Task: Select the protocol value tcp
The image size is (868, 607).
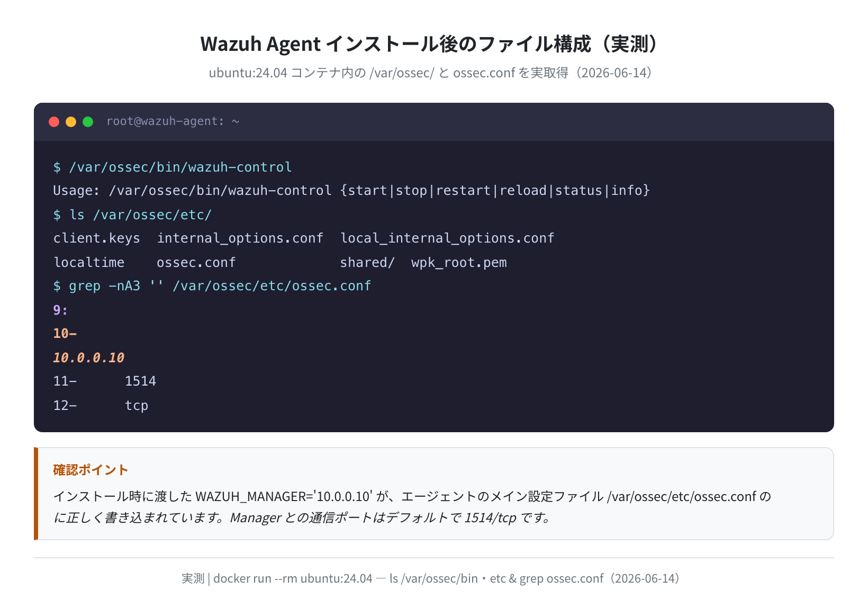Action: pos(137,406)
